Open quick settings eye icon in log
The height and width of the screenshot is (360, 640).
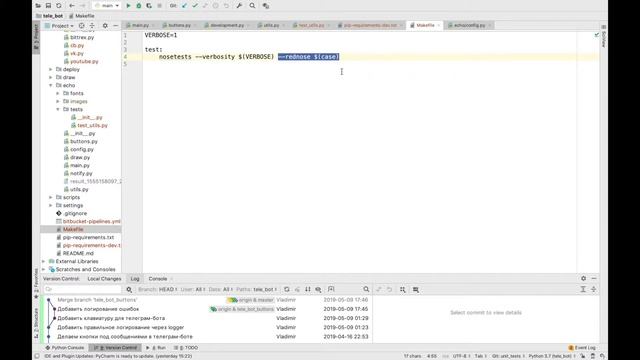318,289
